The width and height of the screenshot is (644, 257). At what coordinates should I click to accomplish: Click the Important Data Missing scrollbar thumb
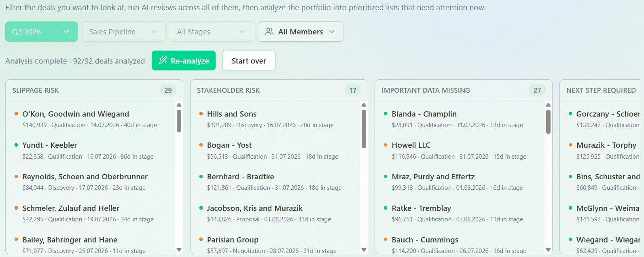[x=549, y=122]
